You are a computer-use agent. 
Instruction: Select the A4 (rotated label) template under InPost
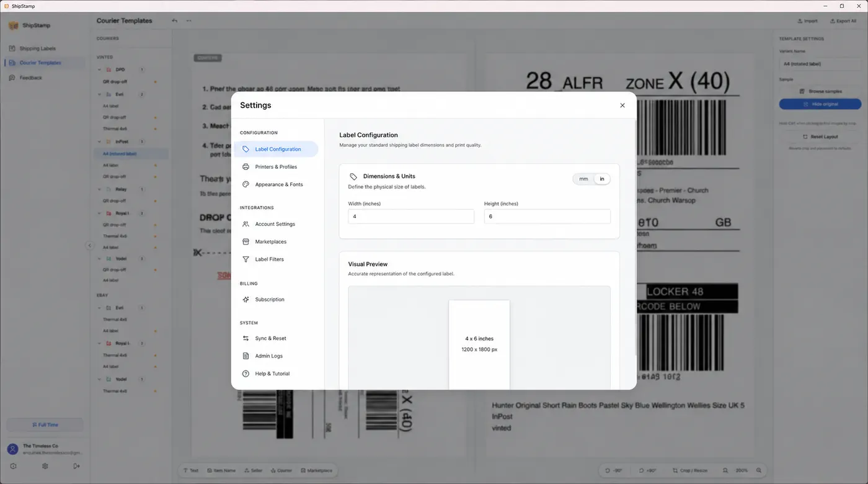tap(131, 154)
